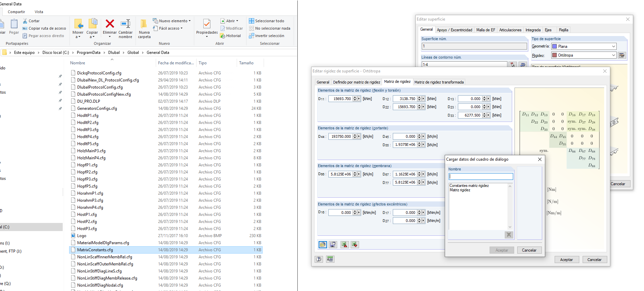
Task: Expand the D11 value arrow menu
Action: click(x=359, y=99)
